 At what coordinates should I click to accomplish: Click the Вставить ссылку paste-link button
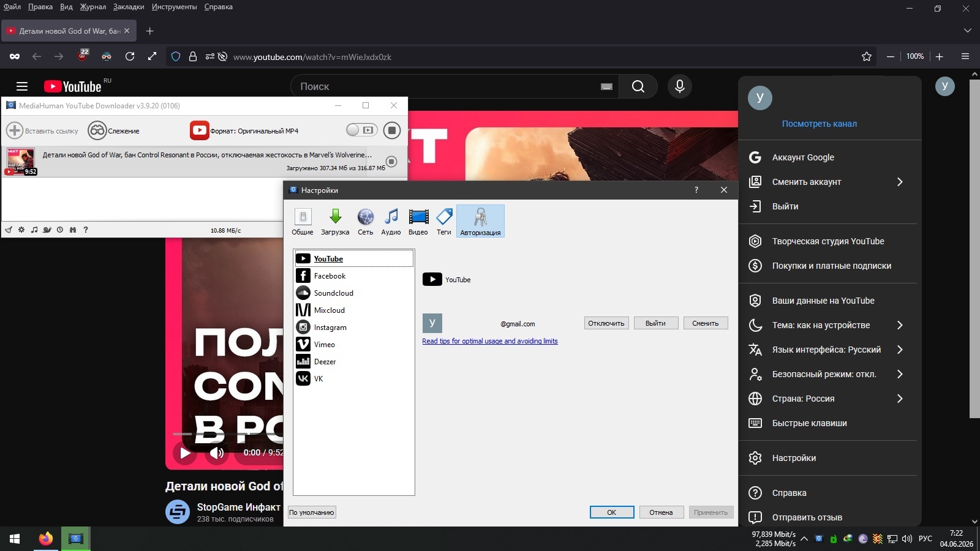pos(42,130)
